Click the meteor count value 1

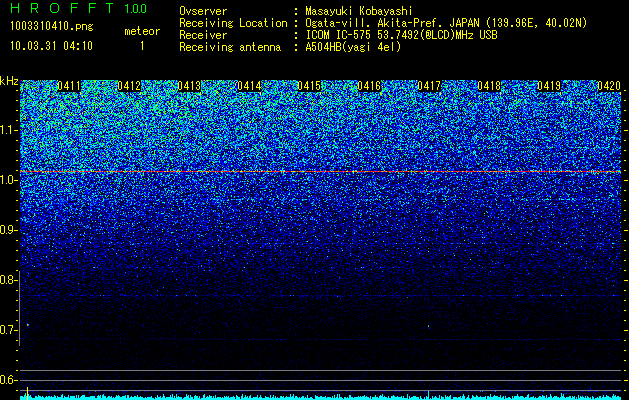(142, 46)
